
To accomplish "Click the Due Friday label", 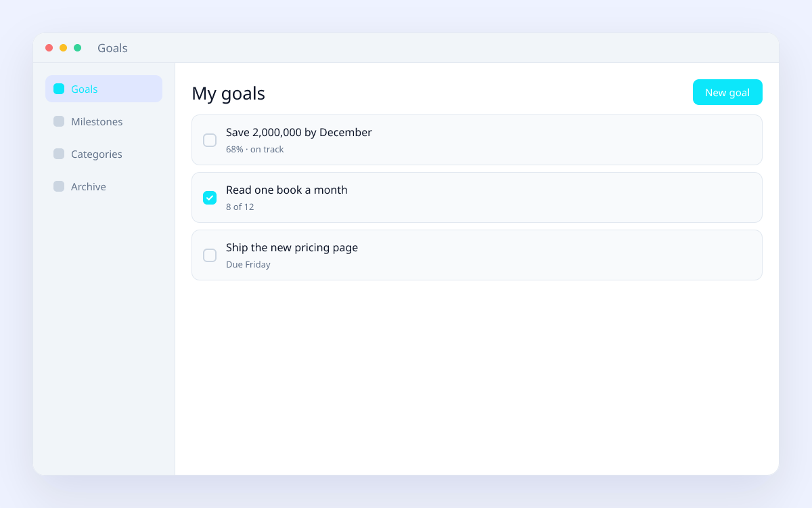I will [248, 265].
